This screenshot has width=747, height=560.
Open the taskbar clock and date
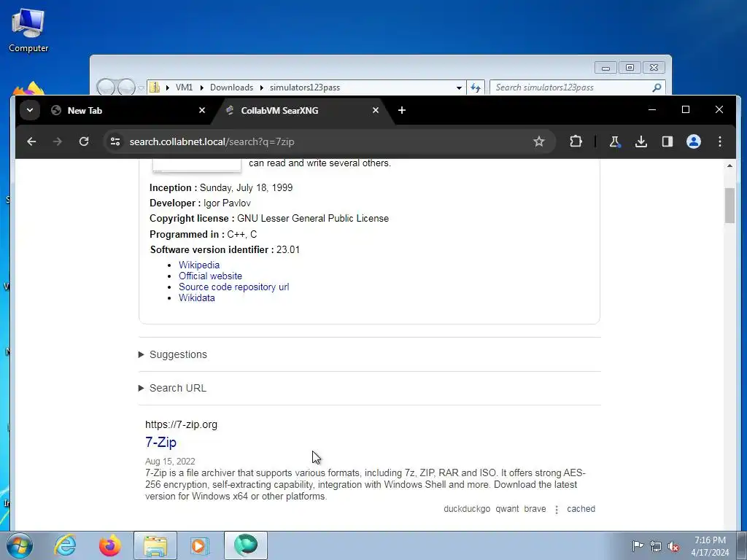coord(710,546)
